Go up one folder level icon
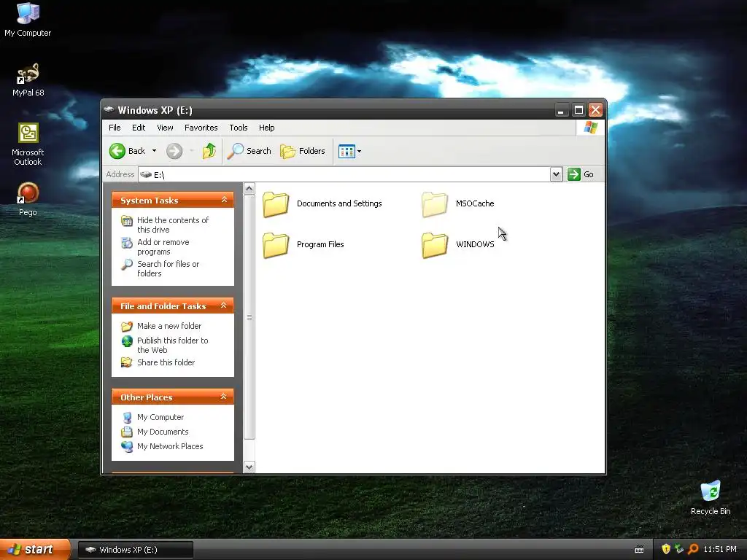Screen dimensions: 747x560 [x=209, y=151]
